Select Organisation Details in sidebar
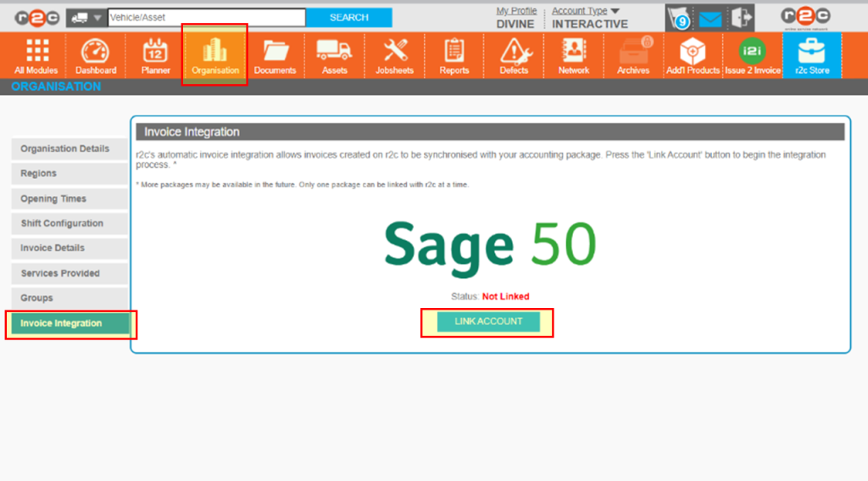This screenshot has height=481, width=868. (x=70, y=148)
